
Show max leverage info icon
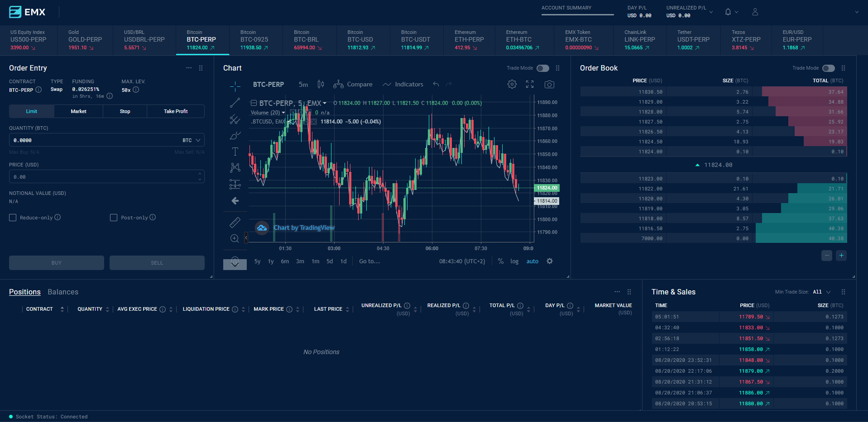click(136, 90)
